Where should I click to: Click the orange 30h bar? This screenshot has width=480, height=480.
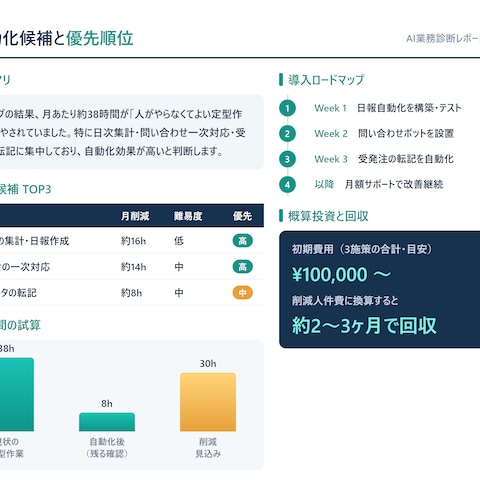click(x=208, y=402)
